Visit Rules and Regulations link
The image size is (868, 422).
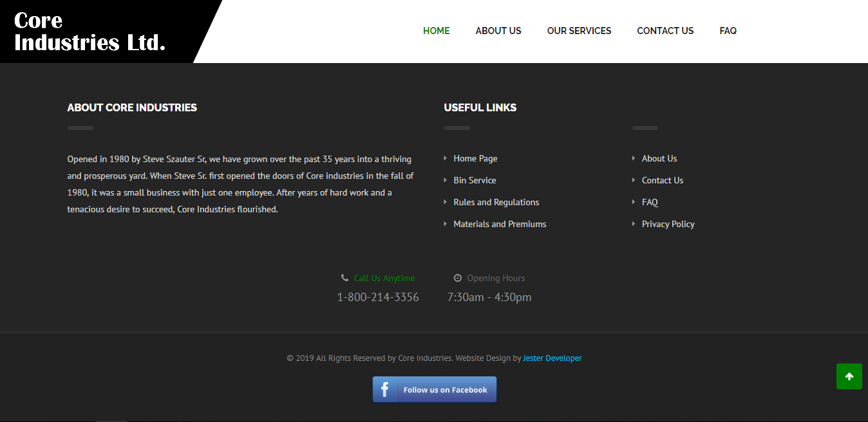[x=496, y=202]
